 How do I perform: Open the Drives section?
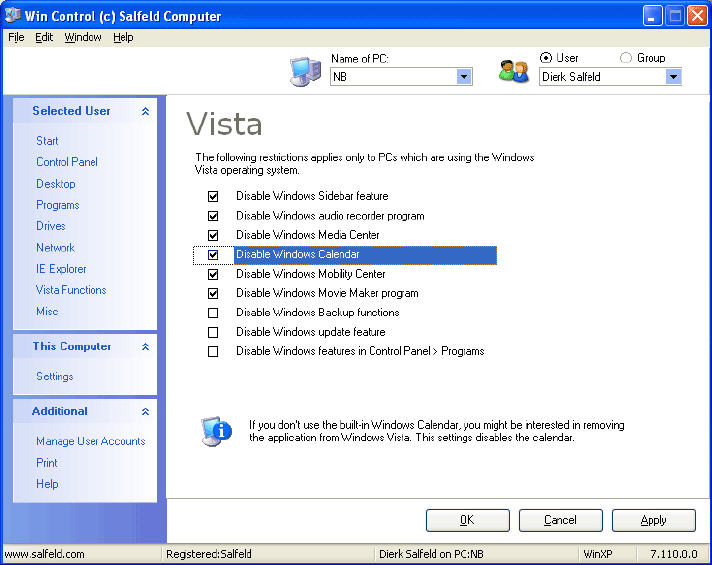point(51,226)
